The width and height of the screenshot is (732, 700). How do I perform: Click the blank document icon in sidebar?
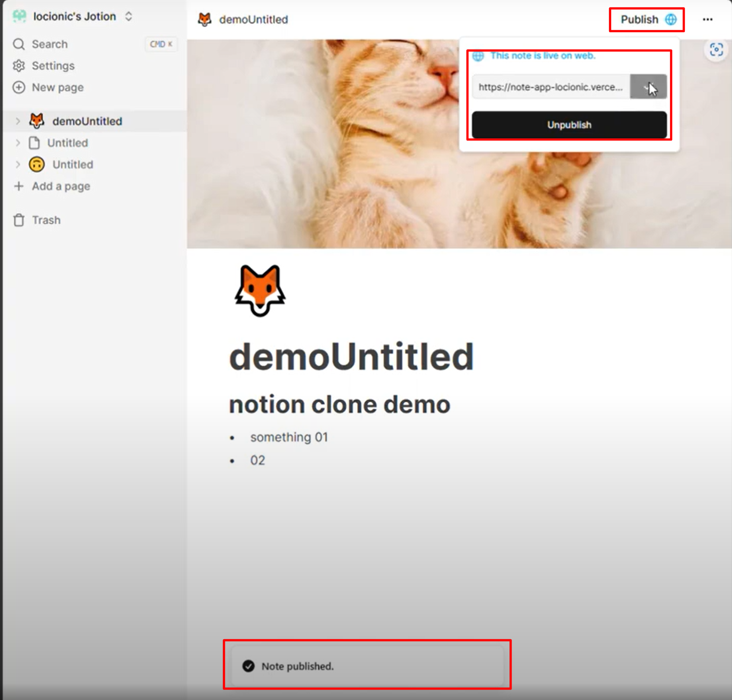pos(34,143)
